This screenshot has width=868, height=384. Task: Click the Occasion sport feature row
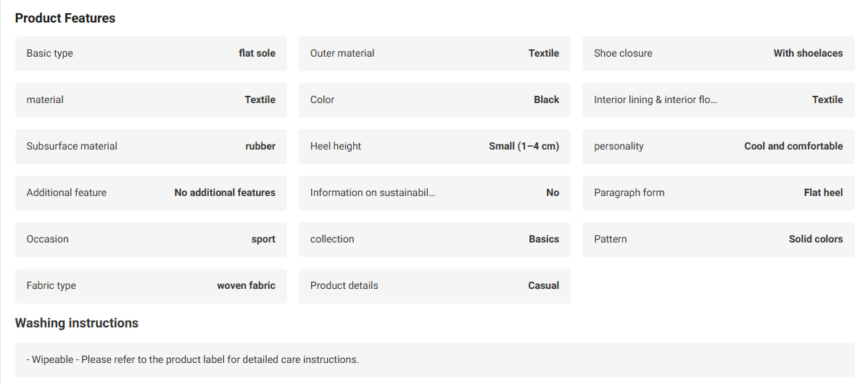tap(151, 240)
